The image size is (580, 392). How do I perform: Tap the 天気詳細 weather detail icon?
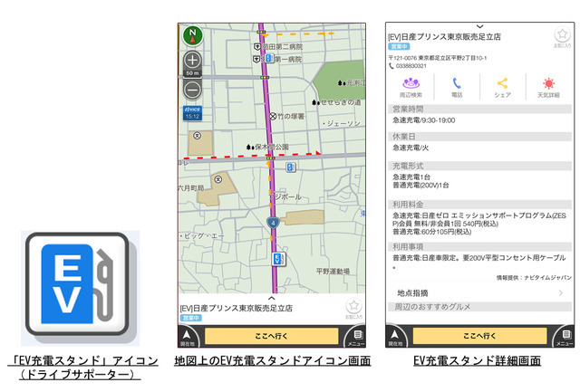pos(548,87)
